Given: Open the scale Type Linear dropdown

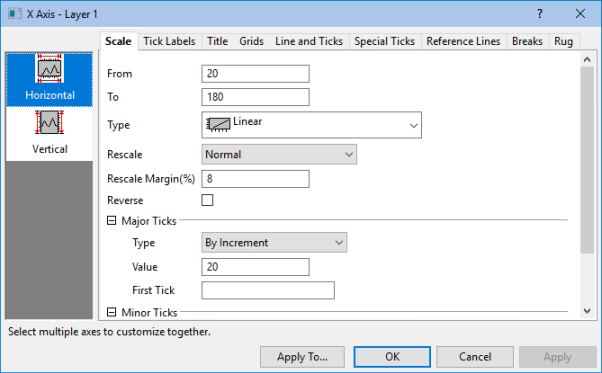Looking at the screenshot, I should 311,125.
